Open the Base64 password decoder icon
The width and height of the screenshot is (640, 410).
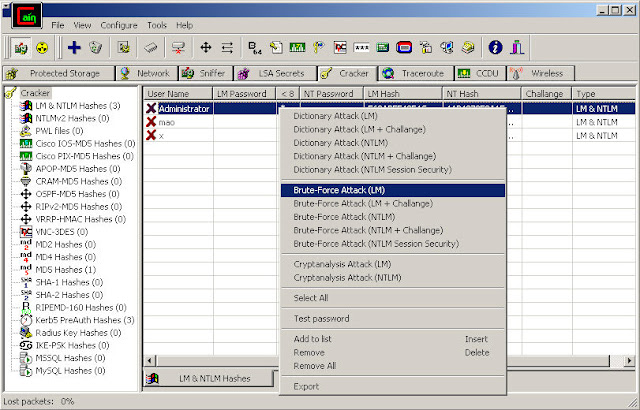pos(255,48)
